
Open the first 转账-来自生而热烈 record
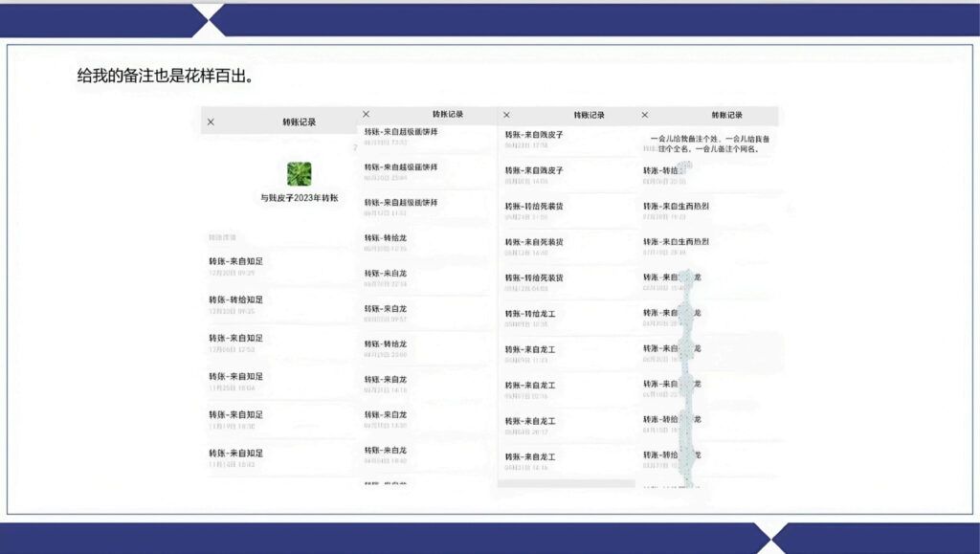(676, 206)
